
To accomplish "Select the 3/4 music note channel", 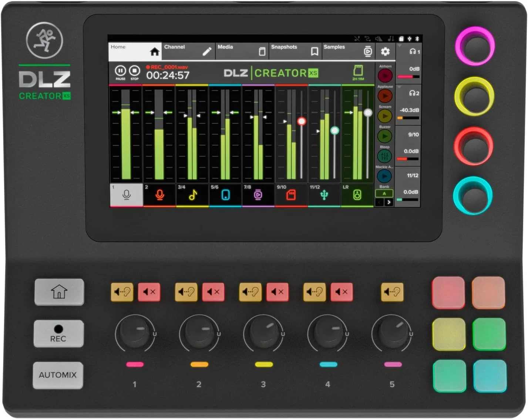I will coord(192,195).
